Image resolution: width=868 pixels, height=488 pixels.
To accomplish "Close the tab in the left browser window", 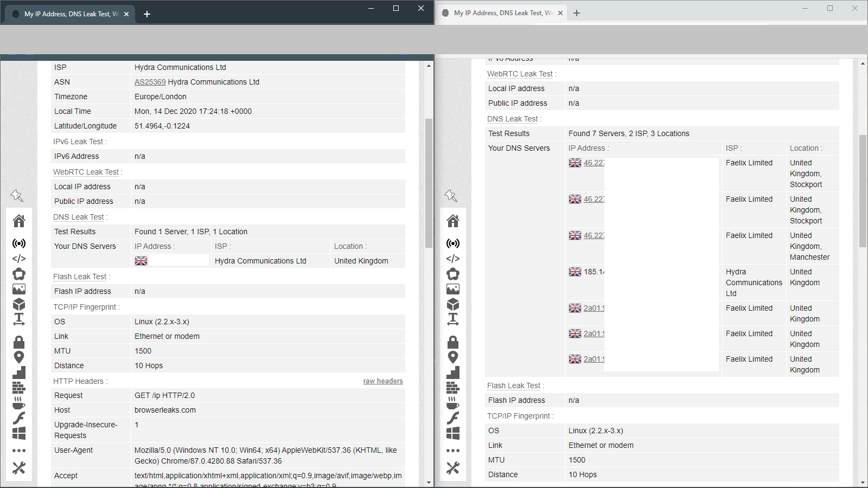I will point(126,14).
